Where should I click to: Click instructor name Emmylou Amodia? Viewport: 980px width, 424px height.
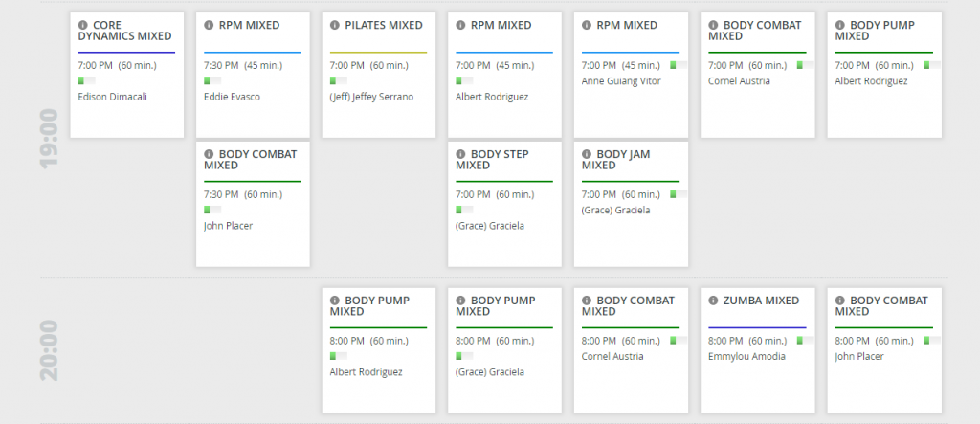pyautogui.click(x=747, y=356)
